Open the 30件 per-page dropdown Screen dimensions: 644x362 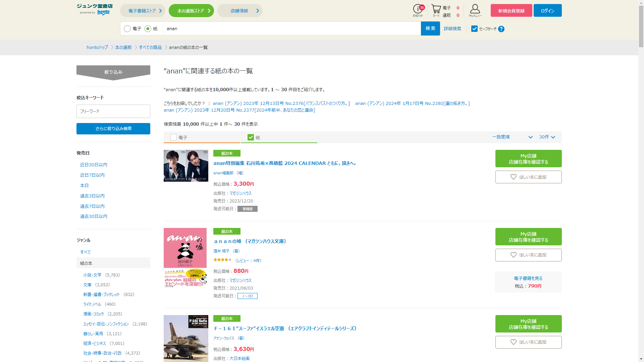[x=547, y=137]
